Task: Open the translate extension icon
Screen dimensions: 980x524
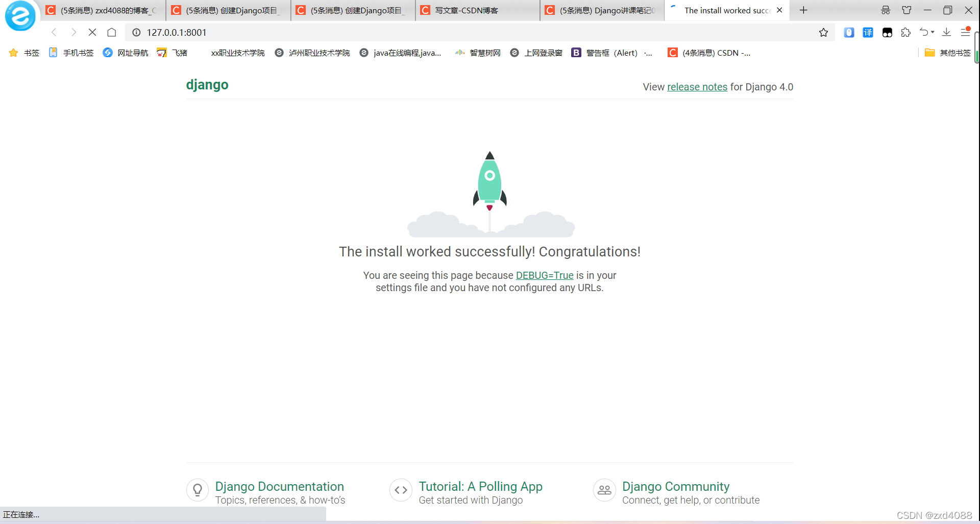Action: (x=868, y=32)
